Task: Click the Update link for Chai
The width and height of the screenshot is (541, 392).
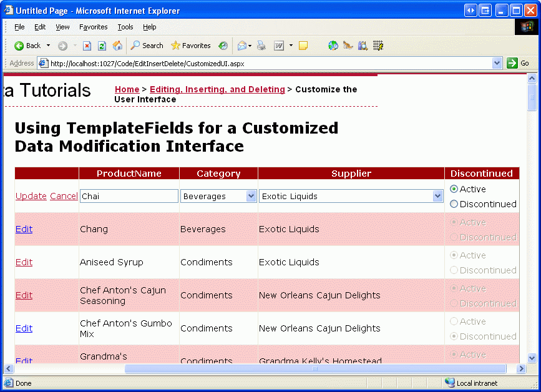Action: (x=31, y=196)
